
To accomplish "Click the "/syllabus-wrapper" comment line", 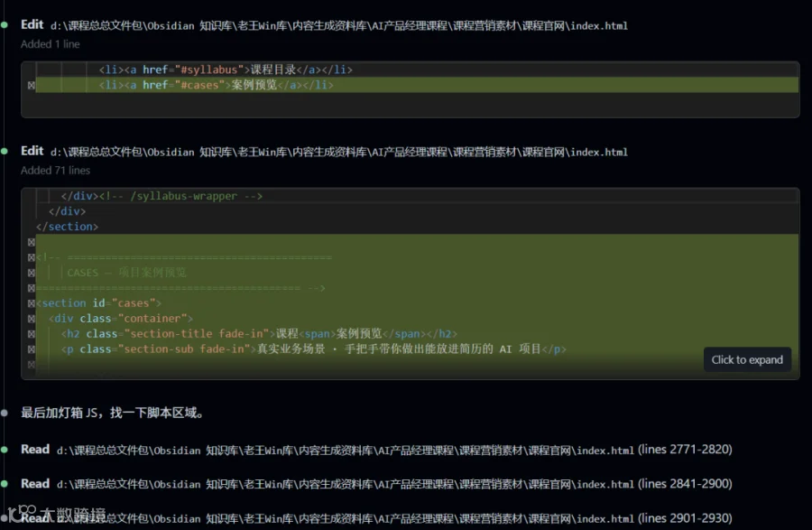I will 161,196.
